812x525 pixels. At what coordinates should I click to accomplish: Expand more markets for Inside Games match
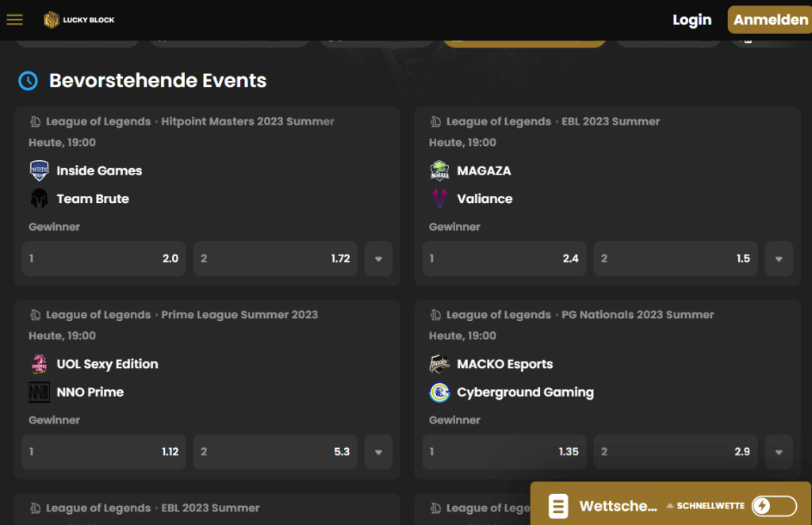pyautogui.click(x=378, y=259)
